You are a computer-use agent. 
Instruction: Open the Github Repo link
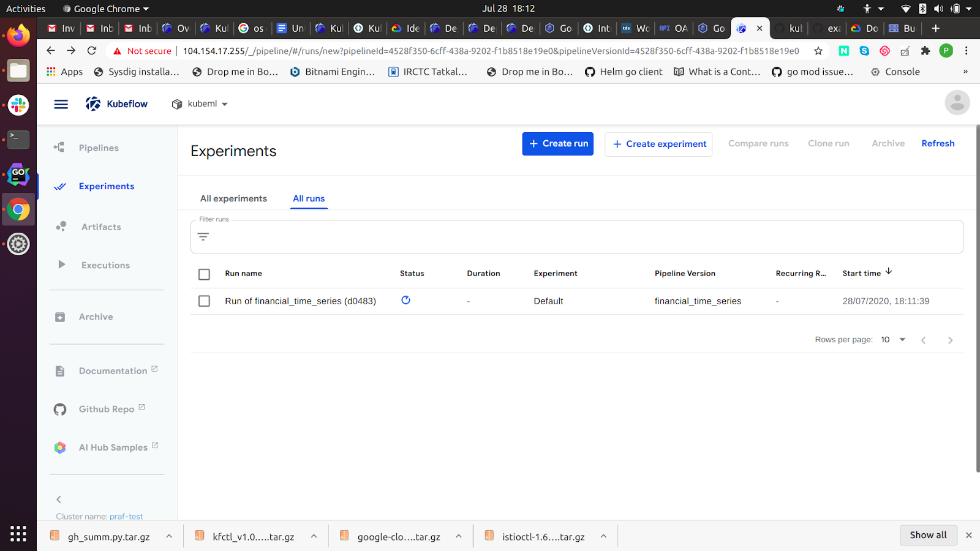click(110, 408)
